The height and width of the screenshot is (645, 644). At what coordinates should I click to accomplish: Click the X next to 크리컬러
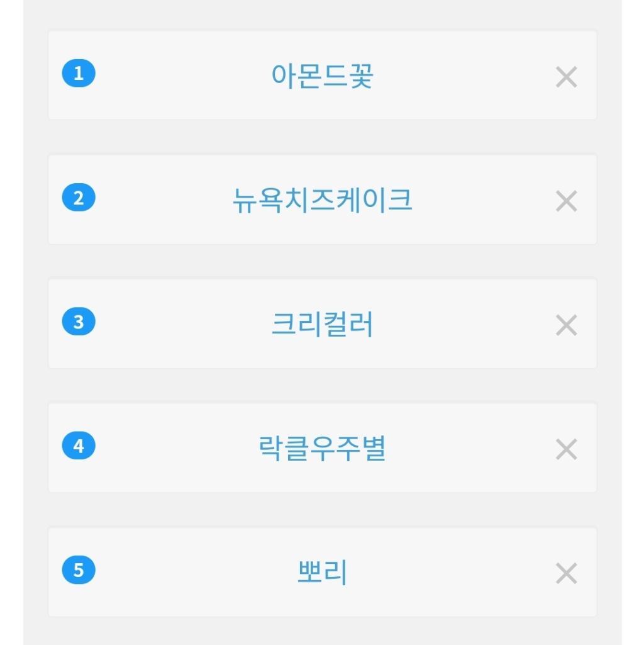coord(566,325)
